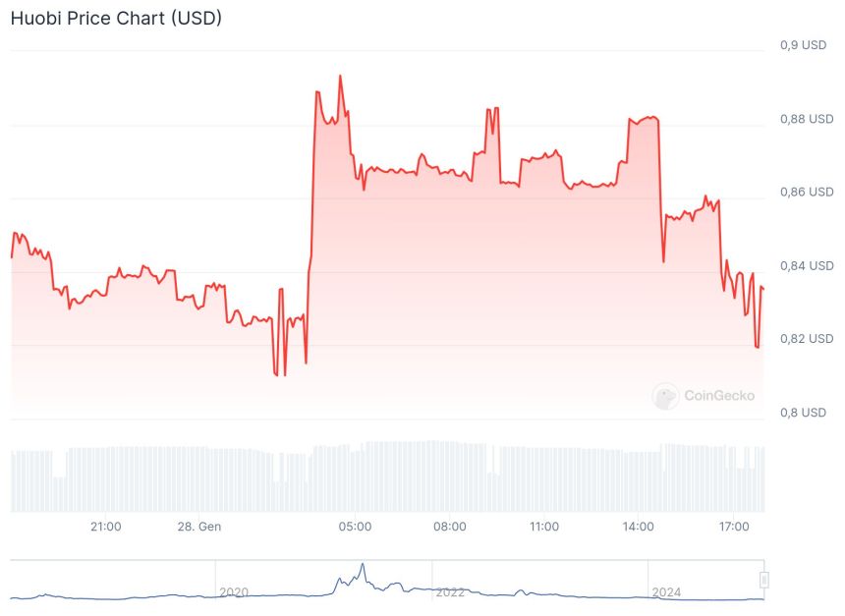Click the 17:00 time axis label
Viewport: 845px width, 616px height.
coord(733,527)
